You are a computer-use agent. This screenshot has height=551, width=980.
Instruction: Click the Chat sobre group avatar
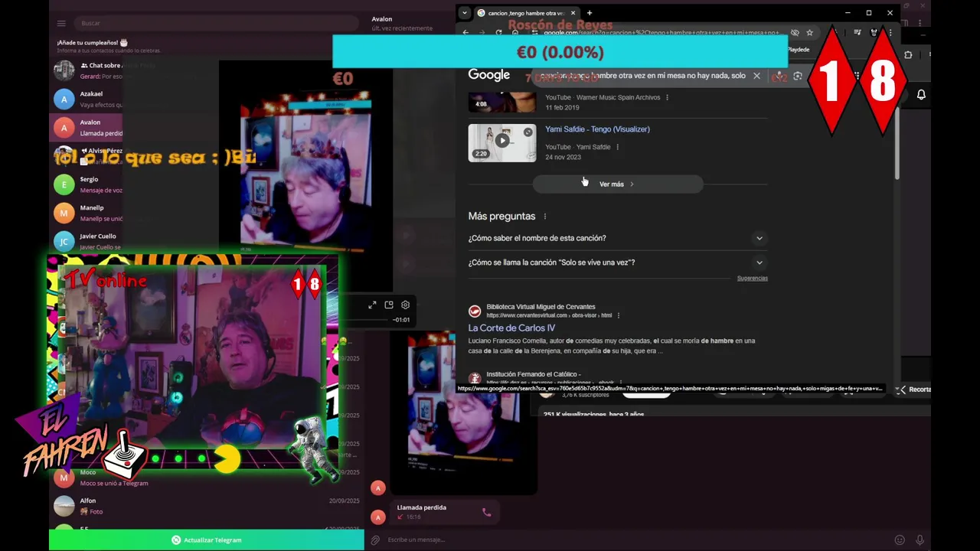coord(64,70)
